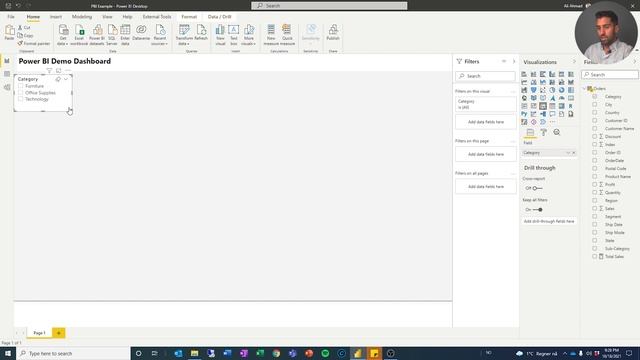This screenshot has height=360, width=640.
Task: Collapse the Visualizations pane
Action: [574, 62]
